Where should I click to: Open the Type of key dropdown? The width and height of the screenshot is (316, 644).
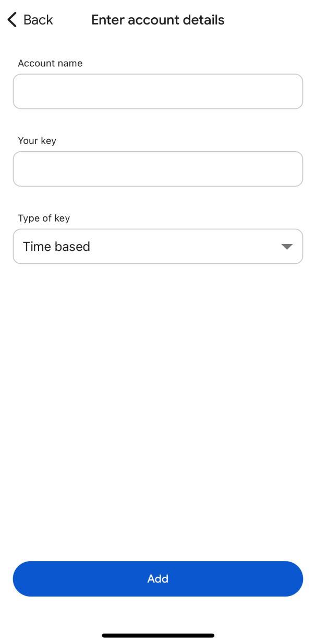(x=158, y=246)
